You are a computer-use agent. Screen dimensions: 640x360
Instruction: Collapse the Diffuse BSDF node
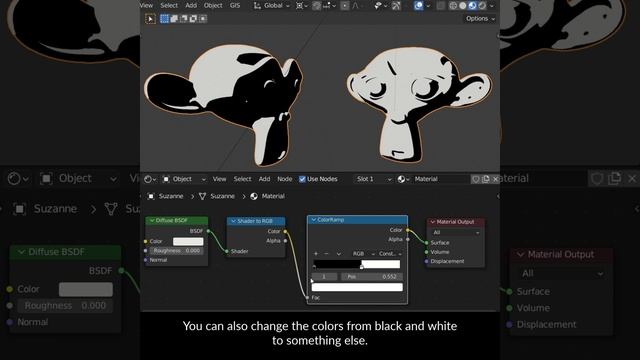coord(152,220)
